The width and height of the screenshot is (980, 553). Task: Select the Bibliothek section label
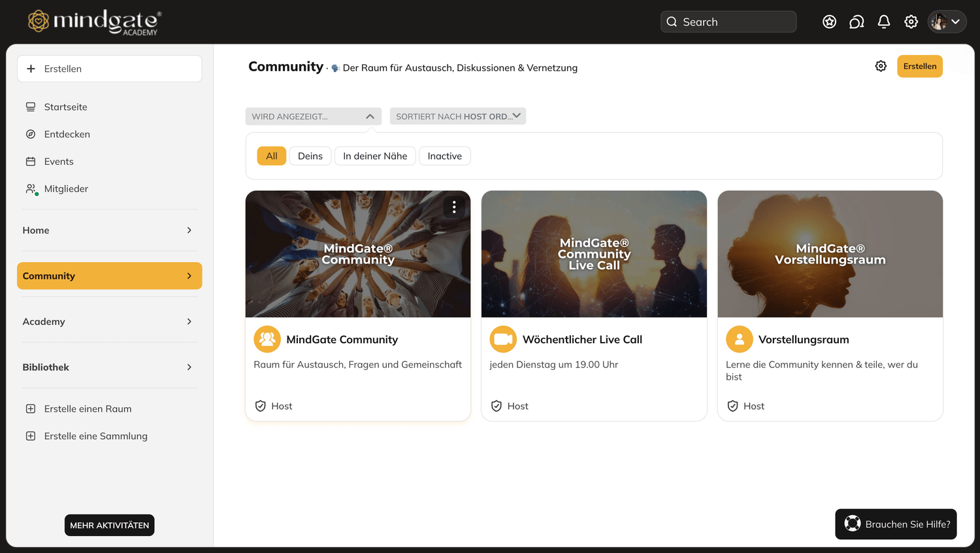tap(46, 367)
